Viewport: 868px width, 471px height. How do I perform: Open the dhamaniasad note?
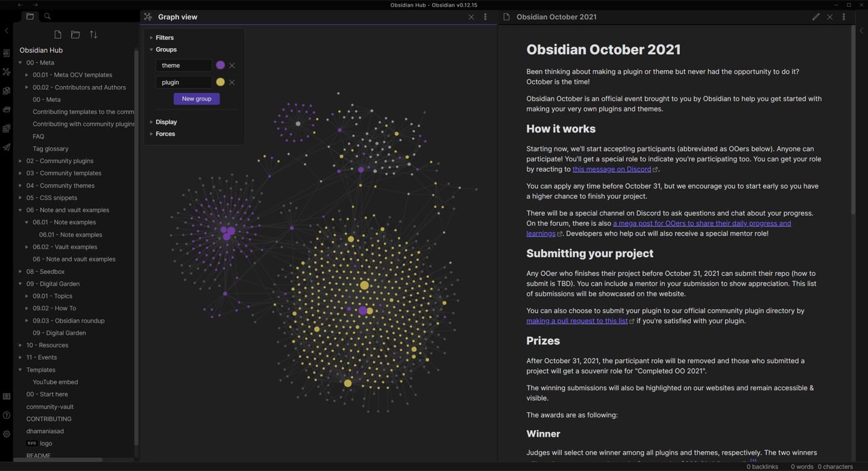coord(45,431)
